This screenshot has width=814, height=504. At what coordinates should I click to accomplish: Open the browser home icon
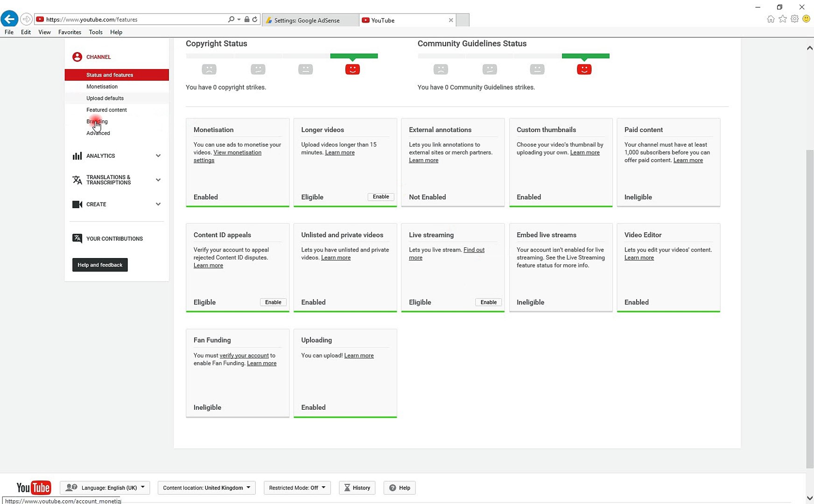(771, 19)
